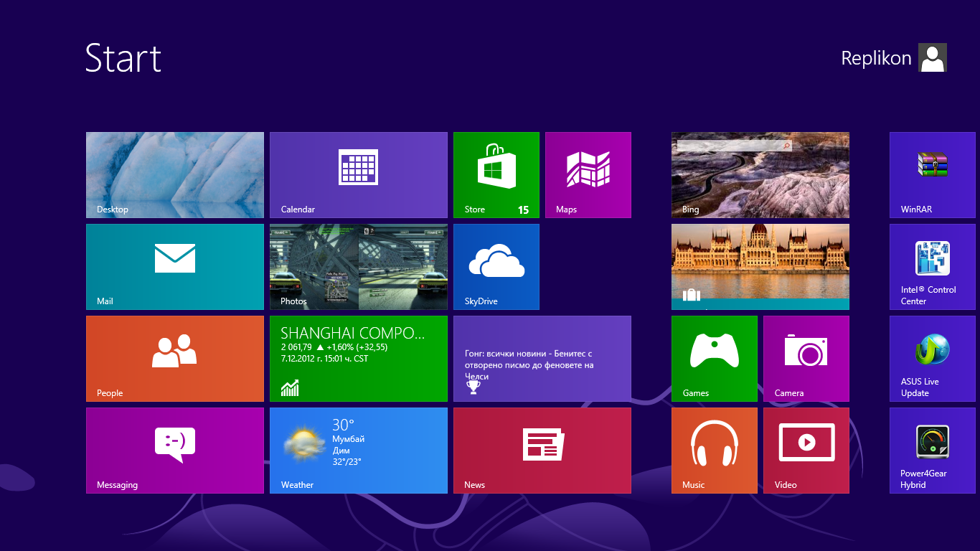Open the Mail tile
The height and width of the screenshot is (551, 980).
tap(174, 266)
